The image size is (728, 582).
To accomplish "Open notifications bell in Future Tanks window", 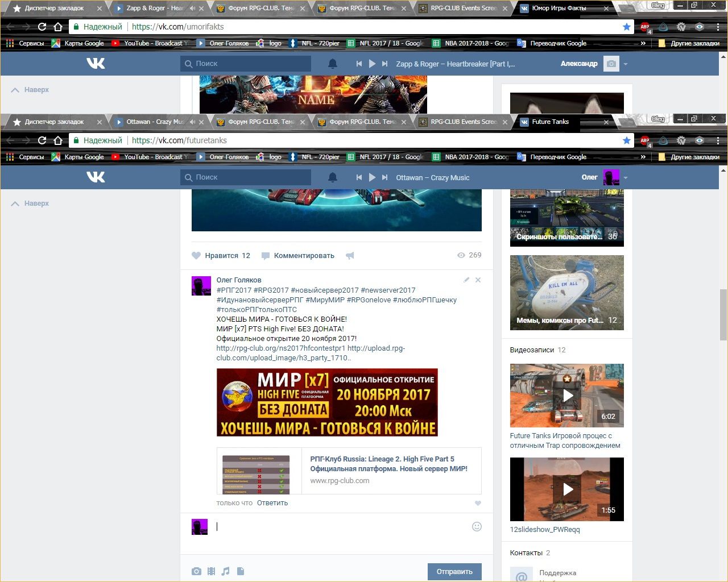I will pyautogui.click(x=333, y=177).
